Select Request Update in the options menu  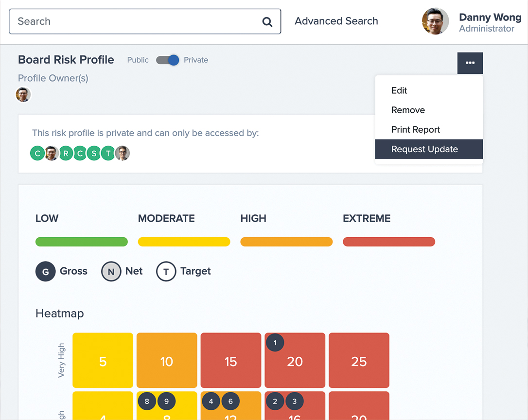pyautogui.click(x=429, y=149)
